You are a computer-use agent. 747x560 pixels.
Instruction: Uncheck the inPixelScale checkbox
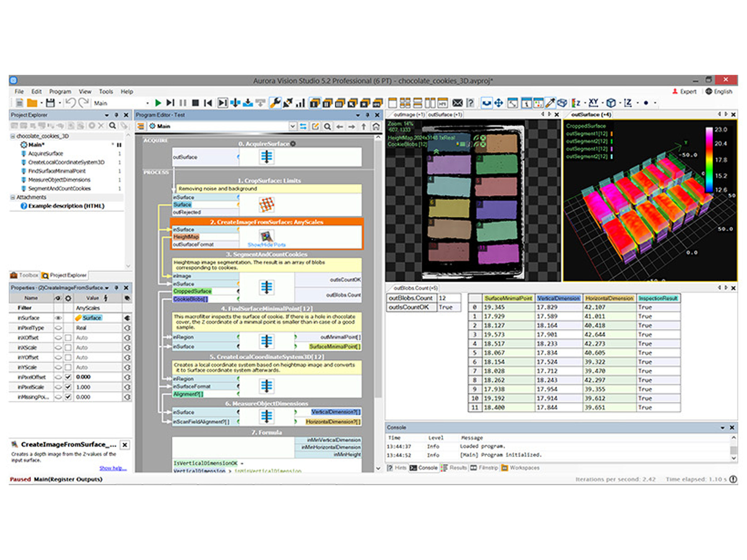point(68,387)
